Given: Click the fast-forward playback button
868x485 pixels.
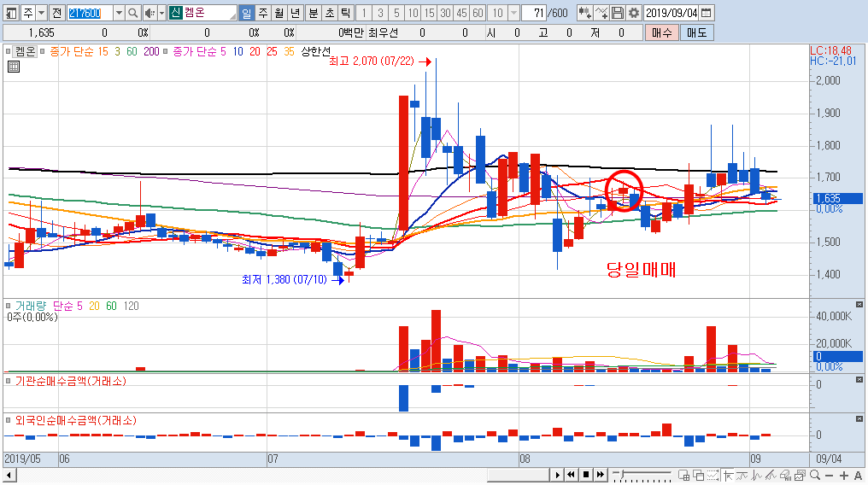Looking at the screenshot, I should pos(600,475).
